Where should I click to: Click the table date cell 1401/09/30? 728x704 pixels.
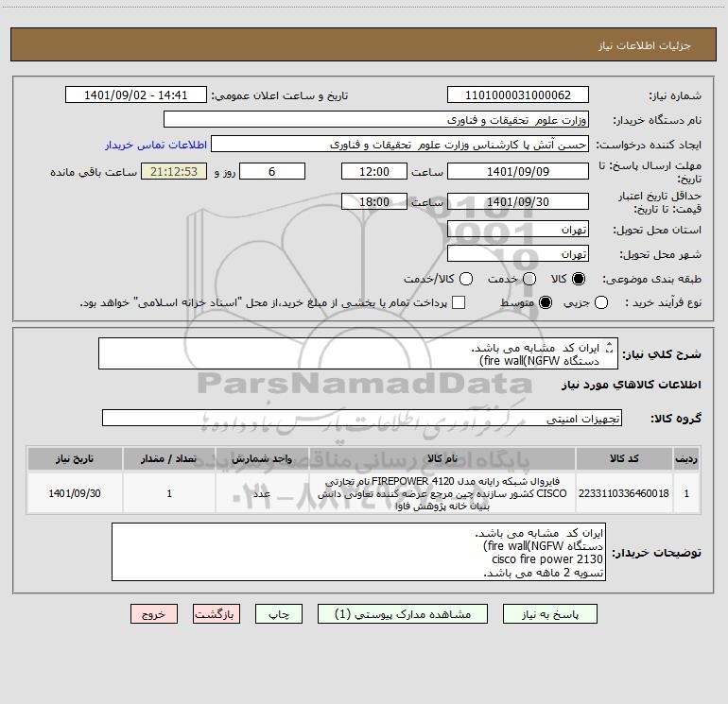[75, 493]
